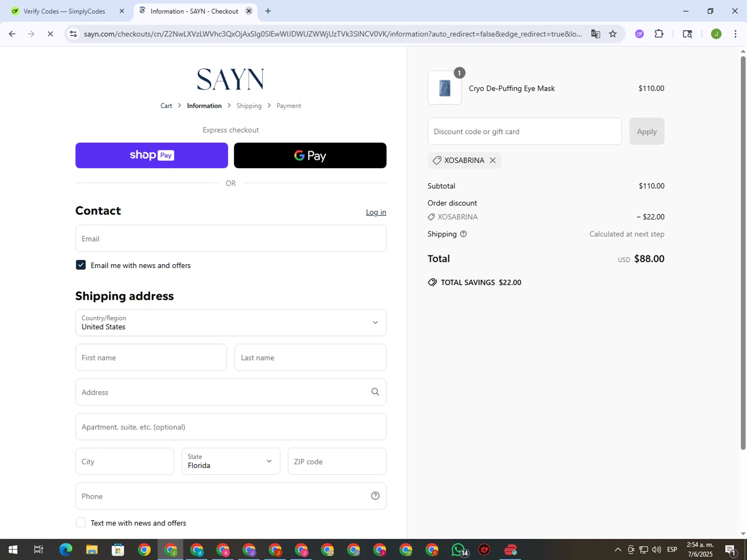Click the Shipping breadcrumb step
747x560 pixels.
click(249, 106)
